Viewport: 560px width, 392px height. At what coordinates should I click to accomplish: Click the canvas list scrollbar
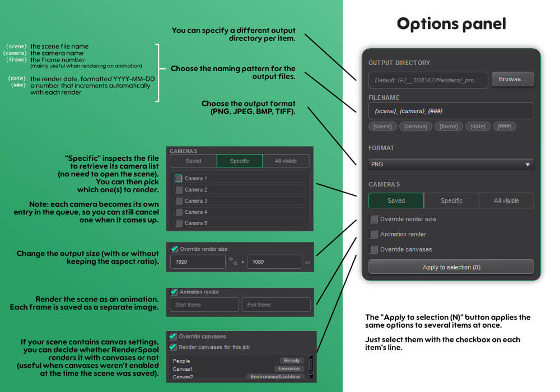coord(310,366)
